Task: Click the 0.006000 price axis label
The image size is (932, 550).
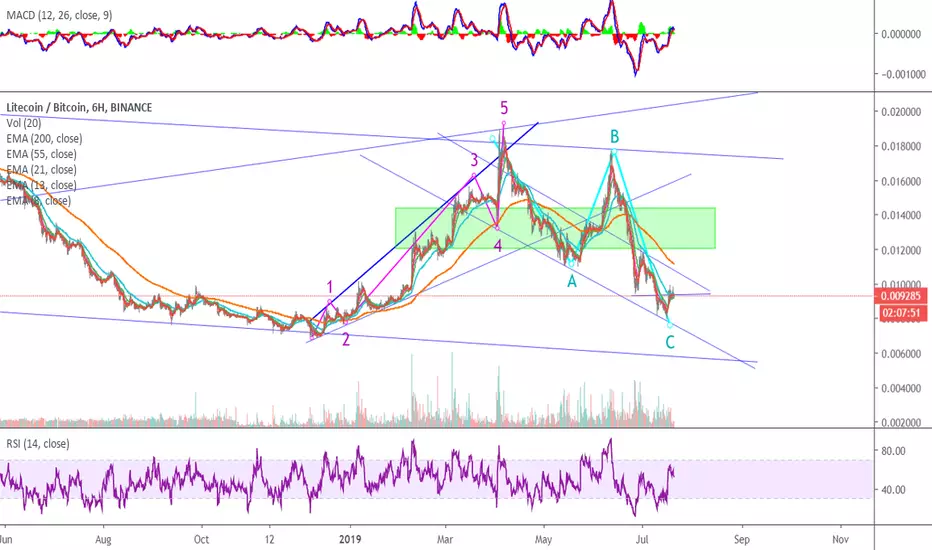Action: tap(901, 354)
